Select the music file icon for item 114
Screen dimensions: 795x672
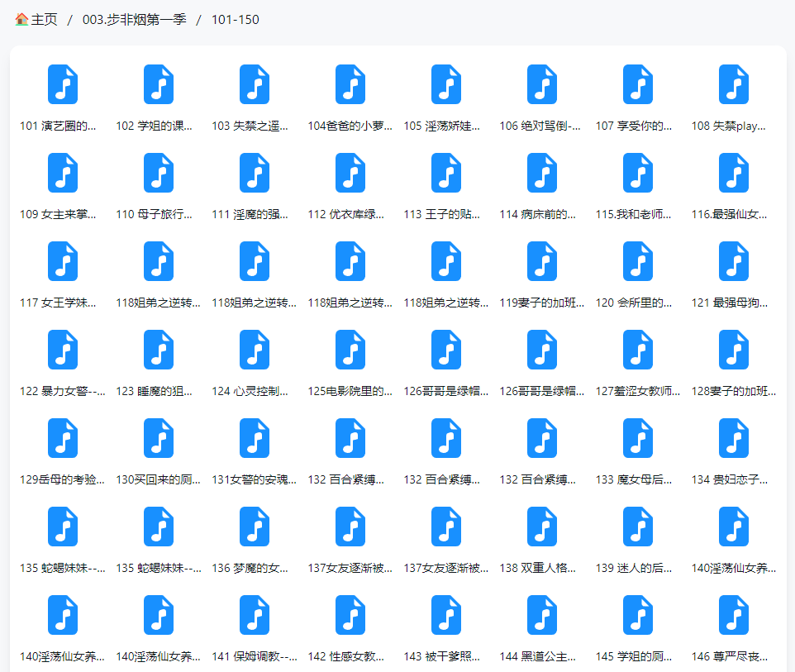click(x=542, y=173)
